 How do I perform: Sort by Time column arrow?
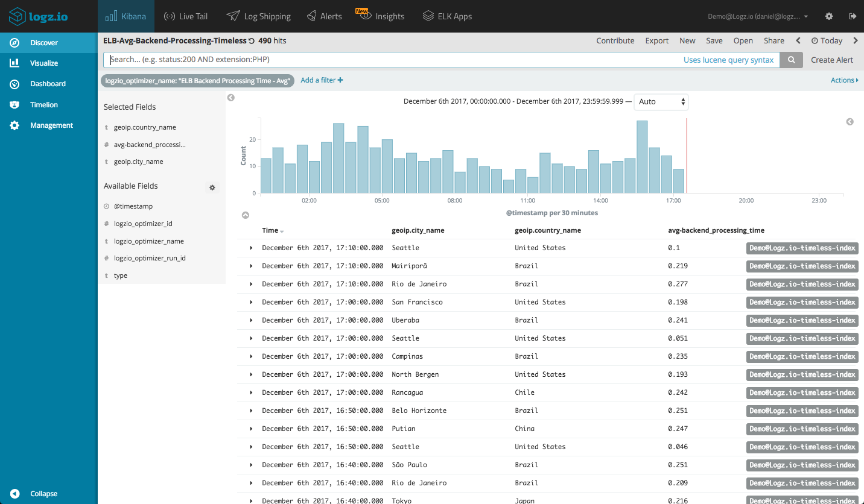point(282,232)
